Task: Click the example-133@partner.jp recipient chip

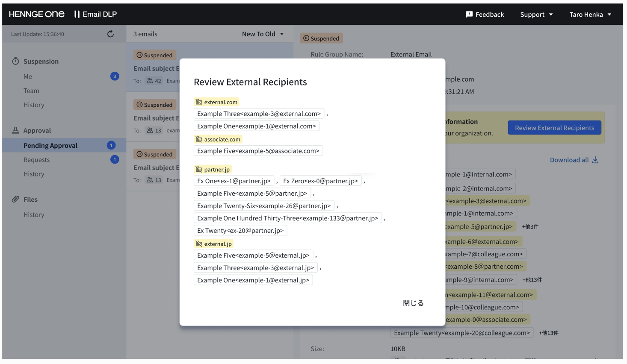Action: [288, 218]
